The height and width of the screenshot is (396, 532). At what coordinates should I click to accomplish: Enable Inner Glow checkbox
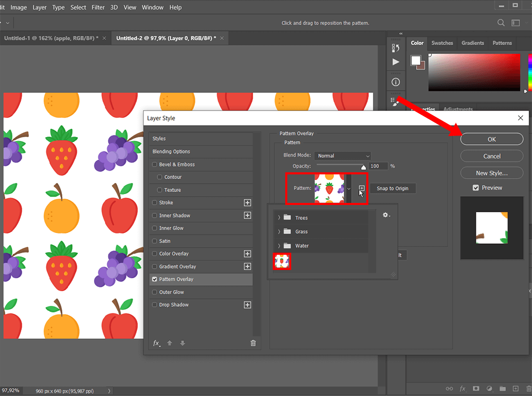tap(155, 228)
